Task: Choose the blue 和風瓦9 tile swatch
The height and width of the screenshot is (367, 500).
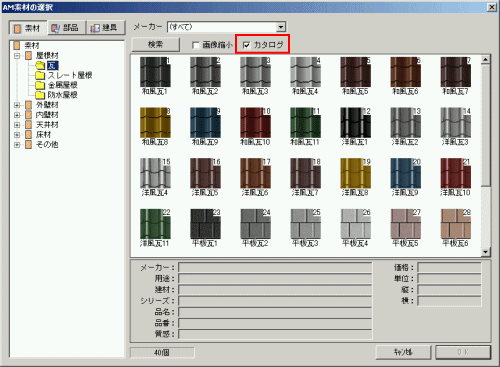Action: click(x=205, y=123)
